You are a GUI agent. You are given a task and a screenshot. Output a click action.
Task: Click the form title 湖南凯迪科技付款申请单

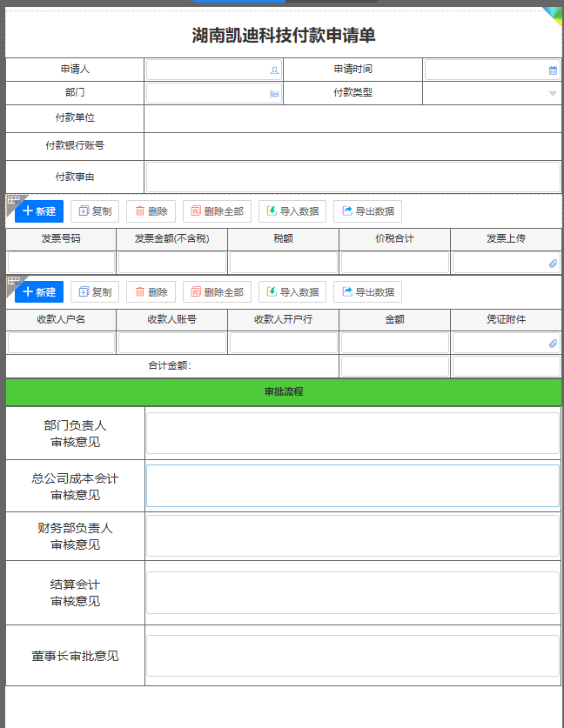tap(284, 36)
